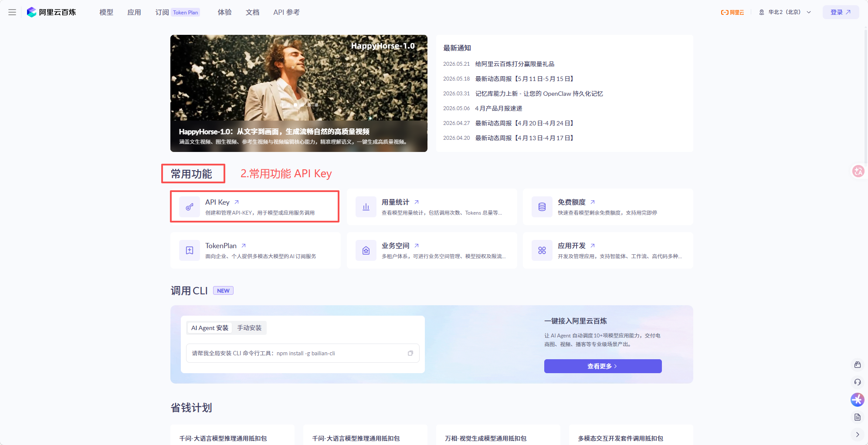Collapse the right sidebar chevron
The image size is (868, 445).
point(858,435)
